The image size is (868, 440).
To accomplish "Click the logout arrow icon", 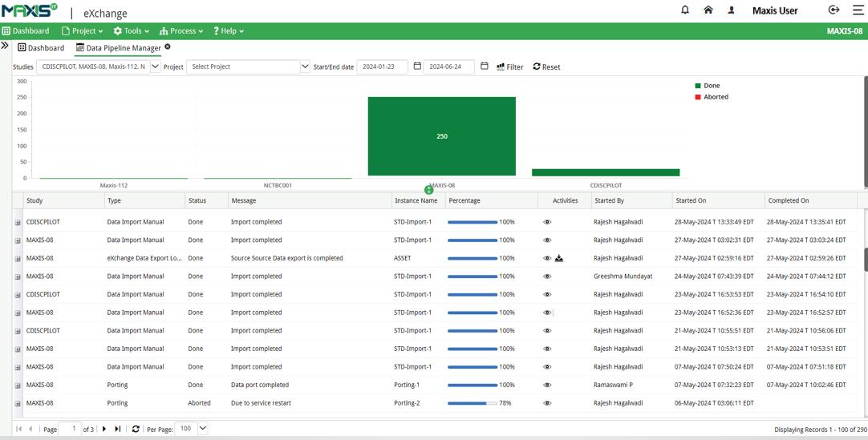I will [x=834, y=10].
